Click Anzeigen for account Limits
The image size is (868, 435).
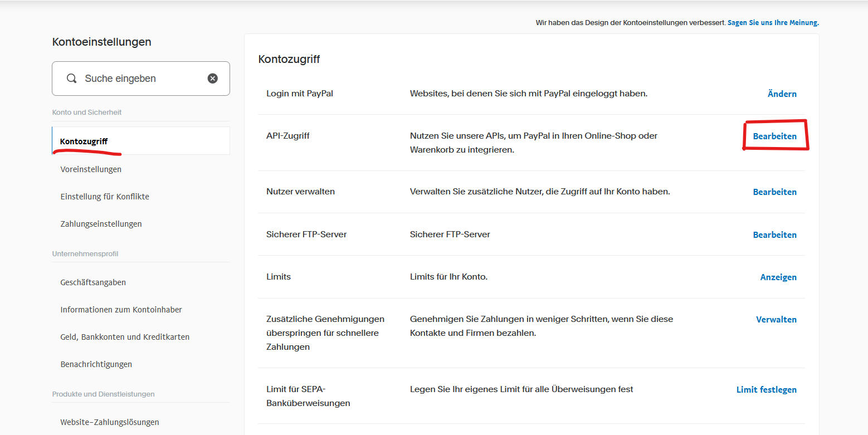click(778, 277)
